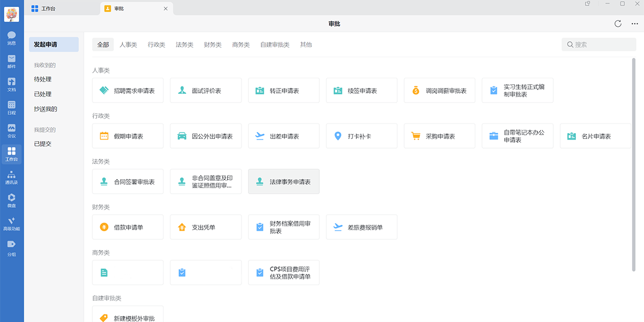
Task: Open the more options menu in header
Action: coord(633,24)
